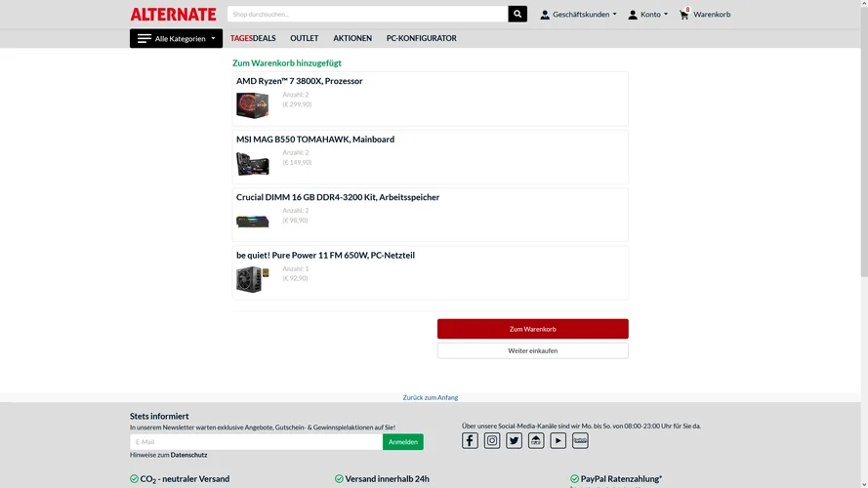
Task: Click the hamburger icon in Alle Kategorien
Action: pos(145,38)
